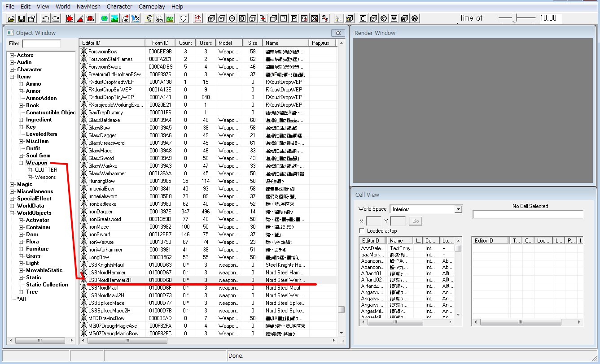Expand the Audio tree node
The image size is (600, 364).
click(12, 62)
